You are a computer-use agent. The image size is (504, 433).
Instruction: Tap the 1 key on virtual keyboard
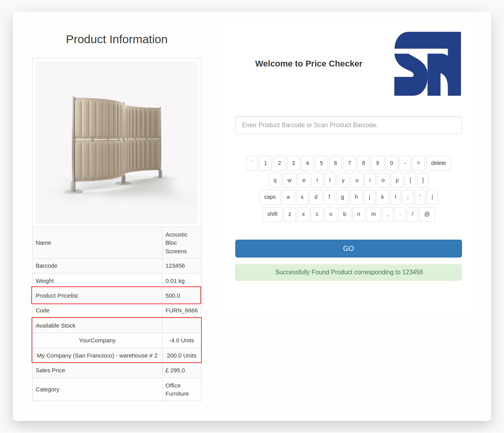265,163
